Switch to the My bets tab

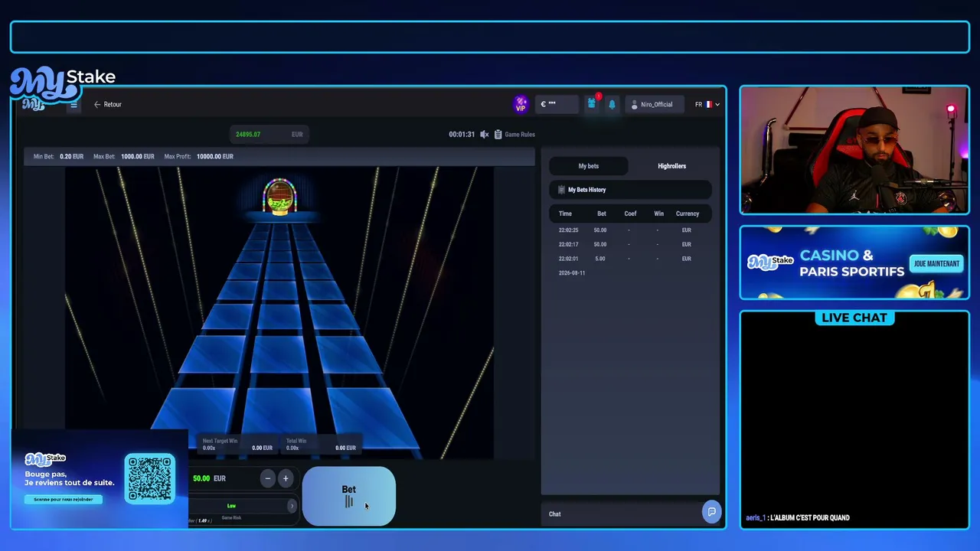click(x=588, y=166)
